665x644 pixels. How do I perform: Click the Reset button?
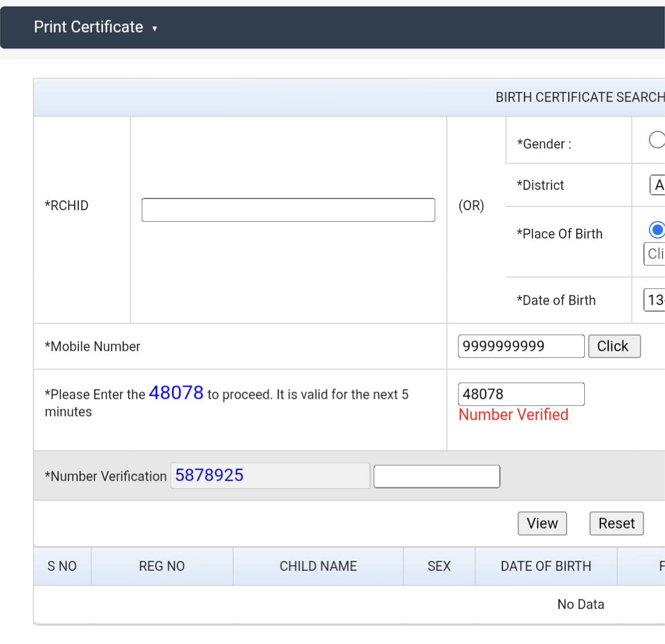[617, 524]
